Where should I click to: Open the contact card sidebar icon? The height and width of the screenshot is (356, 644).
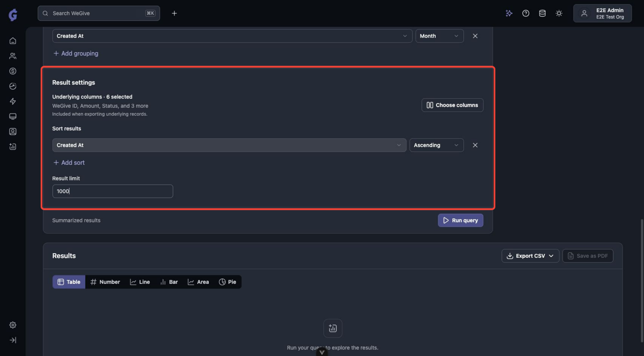[13, 132]
